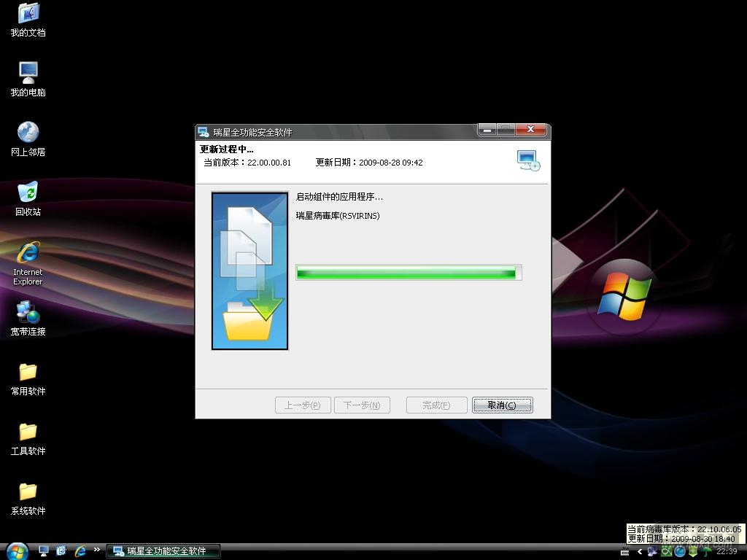This screenshot has height=560, width=747.
Task: Expand the quick launch overflow chevron
Action: coord(96,551)
